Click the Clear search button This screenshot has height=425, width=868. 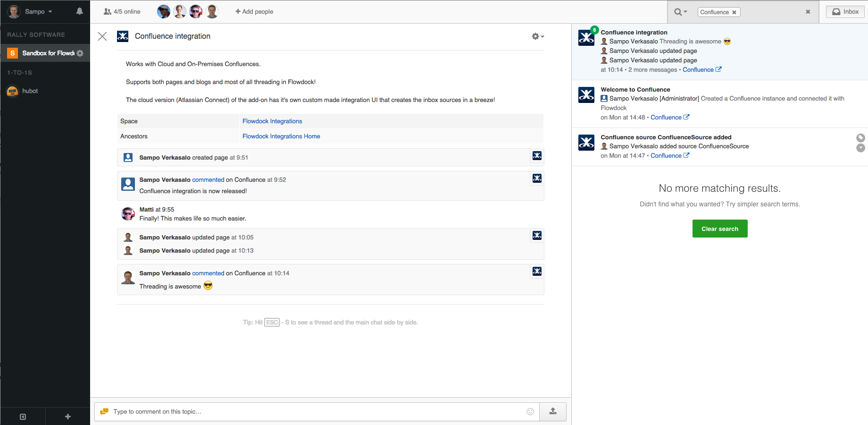(720, 229)
